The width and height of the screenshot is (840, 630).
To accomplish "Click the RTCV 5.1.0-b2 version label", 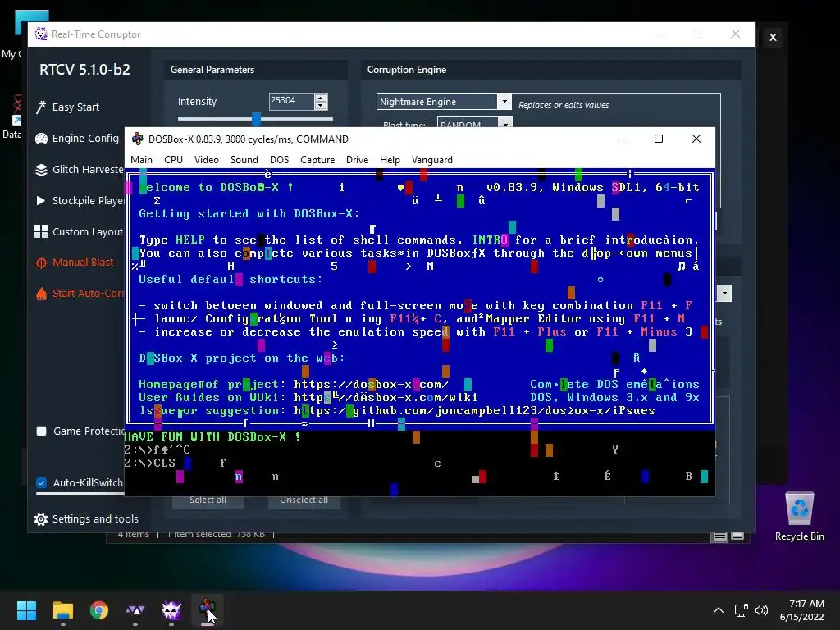I will [84, 70].
